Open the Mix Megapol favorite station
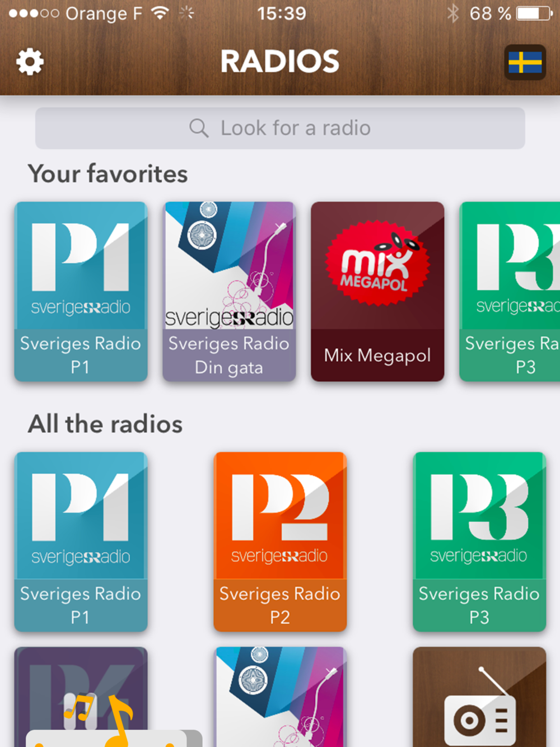 tap(377, 292)
